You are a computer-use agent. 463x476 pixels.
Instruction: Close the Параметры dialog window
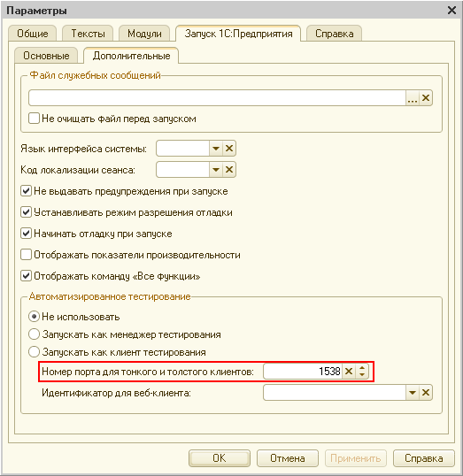click(451, 11)
